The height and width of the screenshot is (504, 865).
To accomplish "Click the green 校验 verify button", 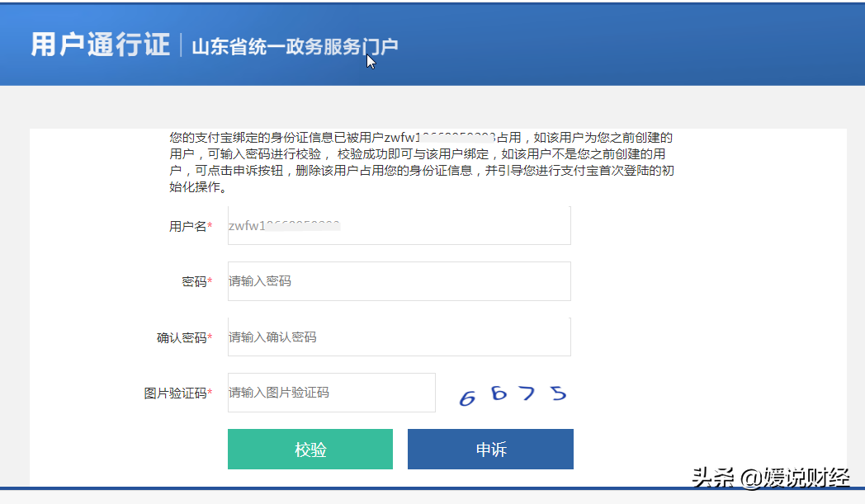I will coord(310,450).
